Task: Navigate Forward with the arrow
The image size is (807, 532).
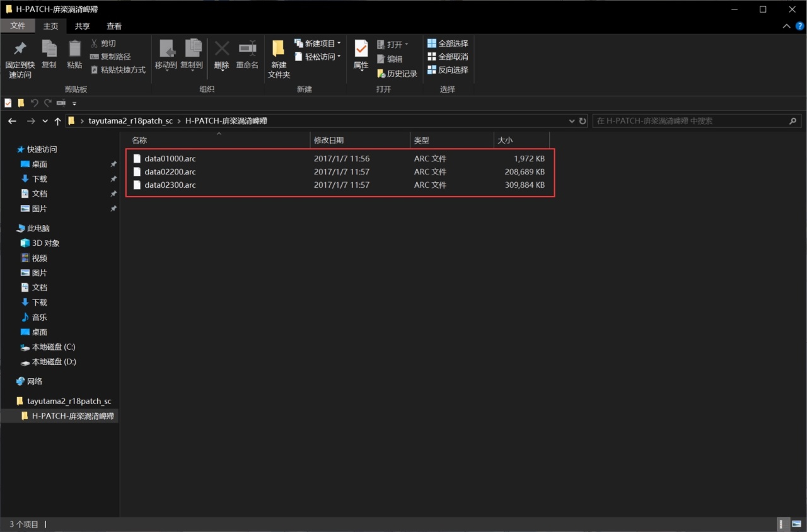Action: point(30,121)
